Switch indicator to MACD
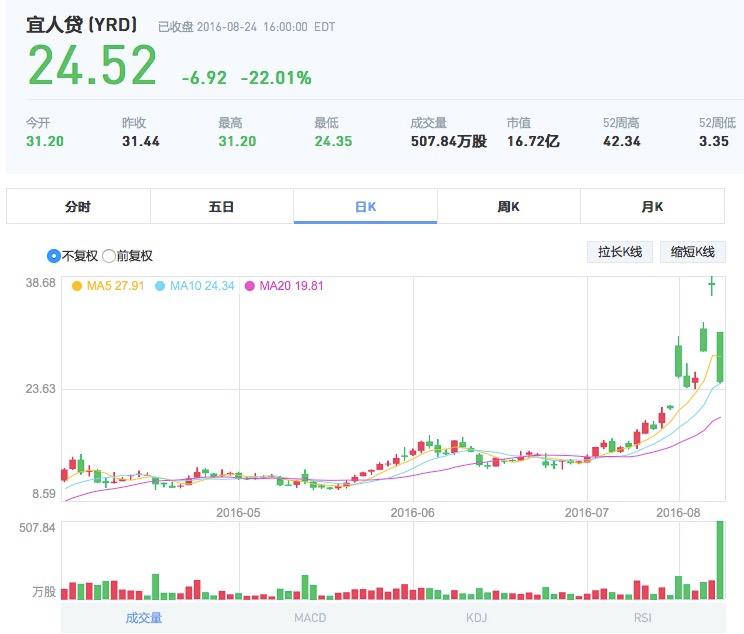The image size is (744, 634). pos(310,617)
